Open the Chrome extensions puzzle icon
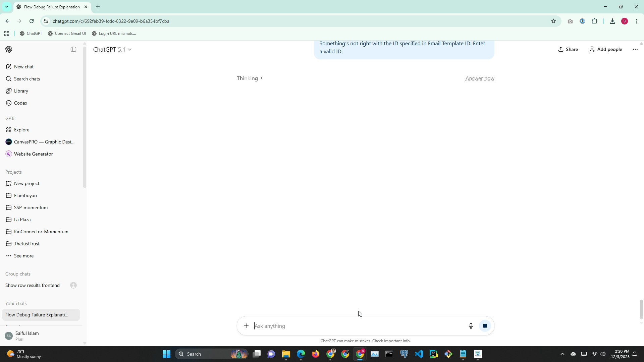Screen dimensions: 644x362 [594, 21]
